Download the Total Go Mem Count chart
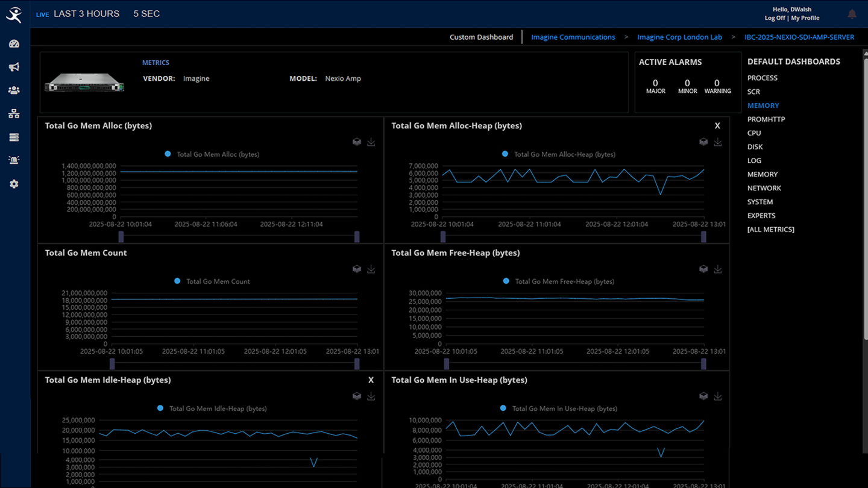The image size is (868, 488). point(371,269)
